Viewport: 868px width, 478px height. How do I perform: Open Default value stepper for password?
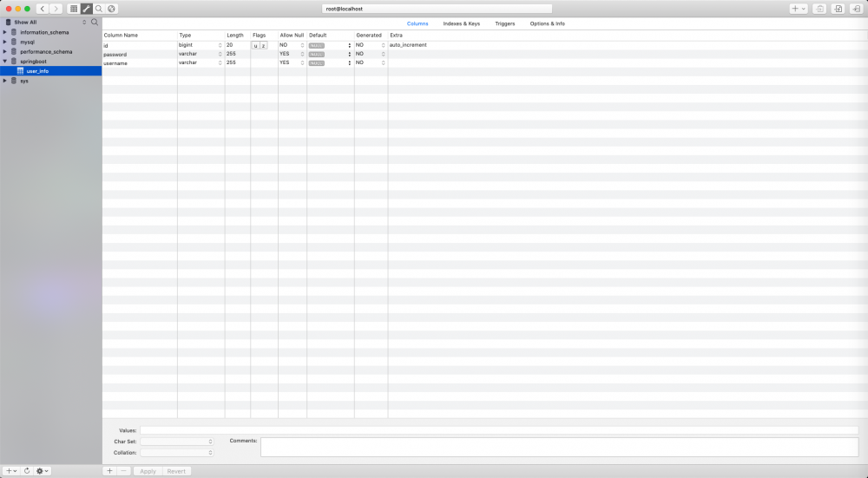pos(349,54)
